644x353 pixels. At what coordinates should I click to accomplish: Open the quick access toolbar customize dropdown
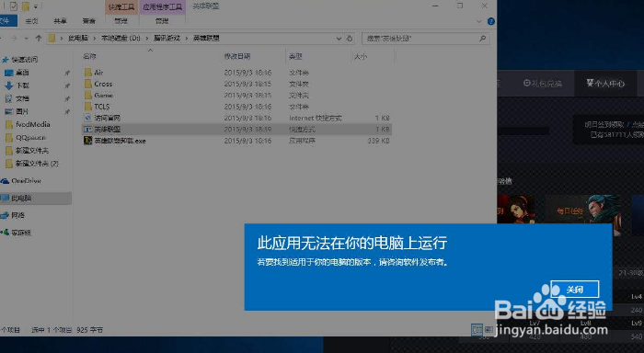pyautogui.click(x=35, y=6)
